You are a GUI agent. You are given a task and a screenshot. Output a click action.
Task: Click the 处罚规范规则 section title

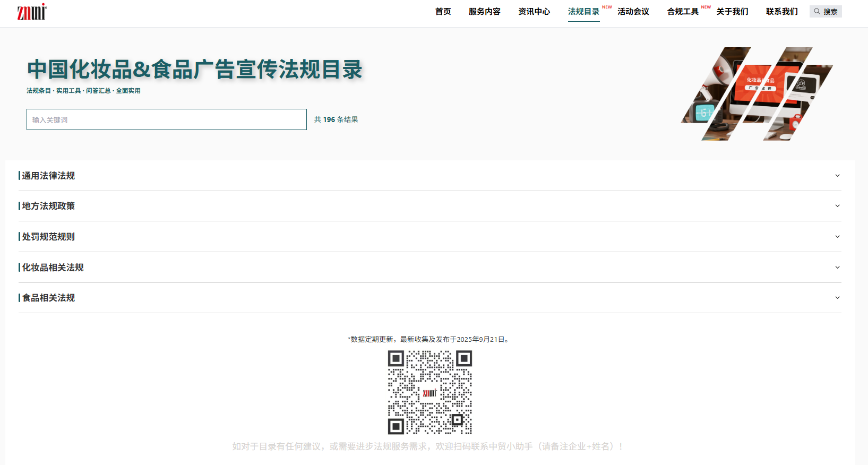click(x=48, y=237)
